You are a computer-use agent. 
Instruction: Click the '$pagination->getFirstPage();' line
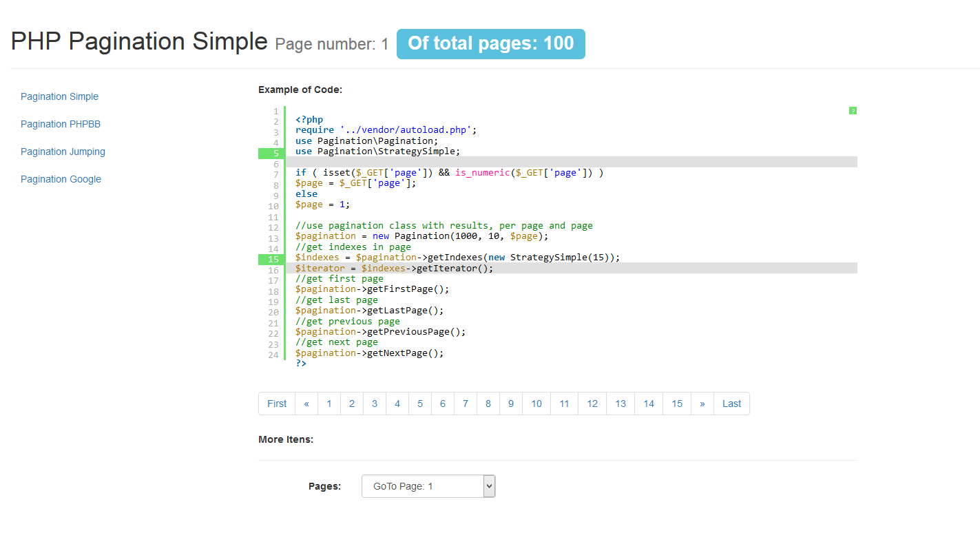pyautogui.click(x=373, y=289)
